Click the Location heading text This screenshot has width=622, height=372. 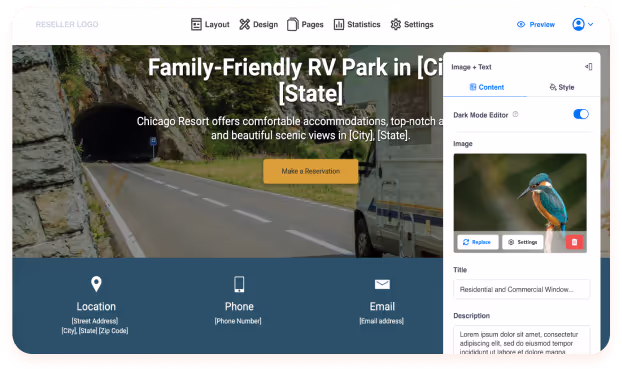tap(96, 307)
